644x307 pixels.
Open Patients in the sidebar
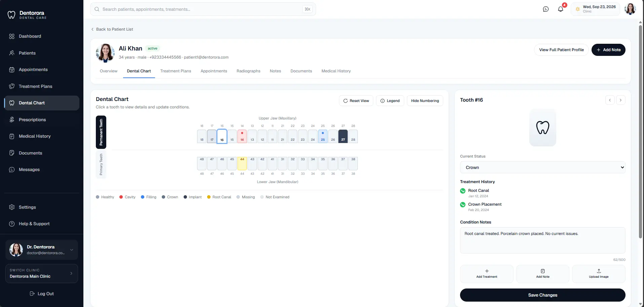(x=42, y=53)
